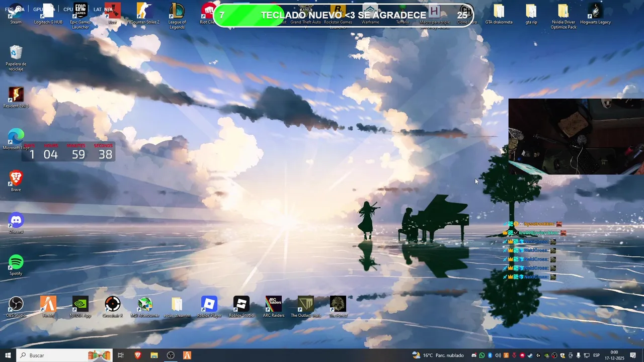This screenshot has width=644, height=362.
Task: Open clock showing 17-12-2025
Action: 614,355
